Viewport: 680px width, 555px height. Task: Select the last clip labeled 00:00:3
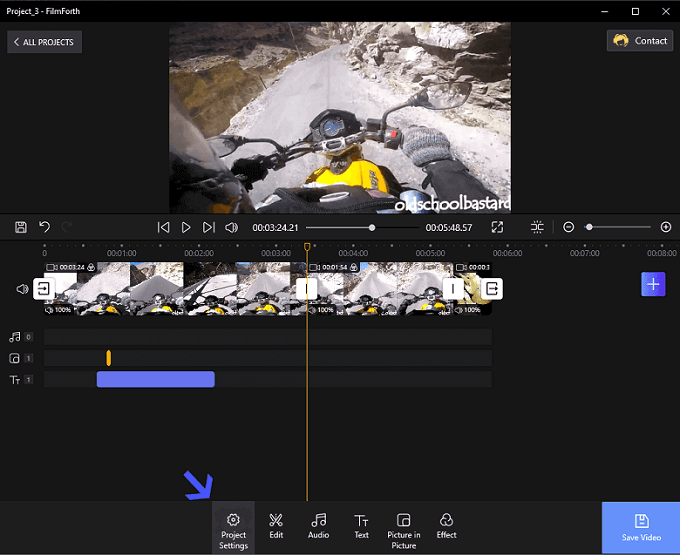coord(472,288)
